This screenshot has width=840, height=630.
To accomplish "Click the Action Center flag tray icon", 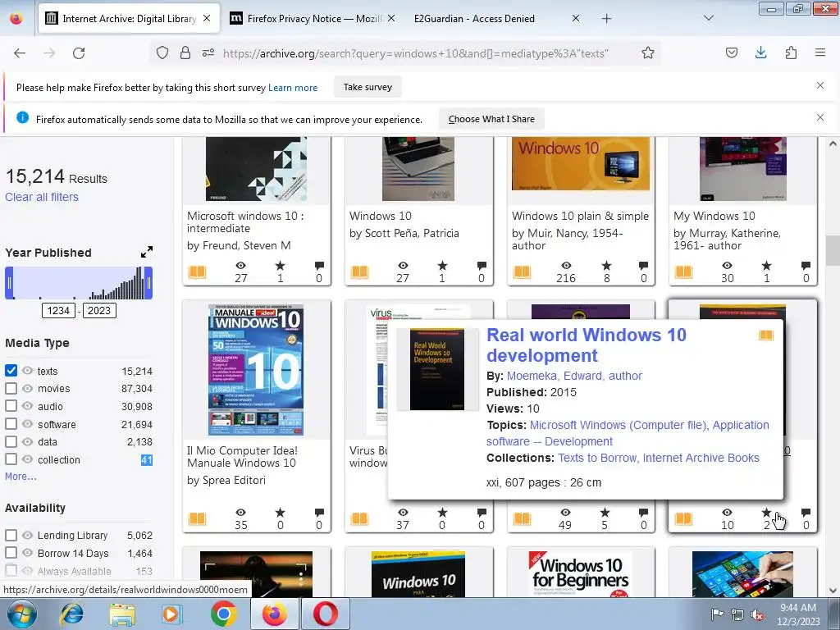I will (717, 614).
